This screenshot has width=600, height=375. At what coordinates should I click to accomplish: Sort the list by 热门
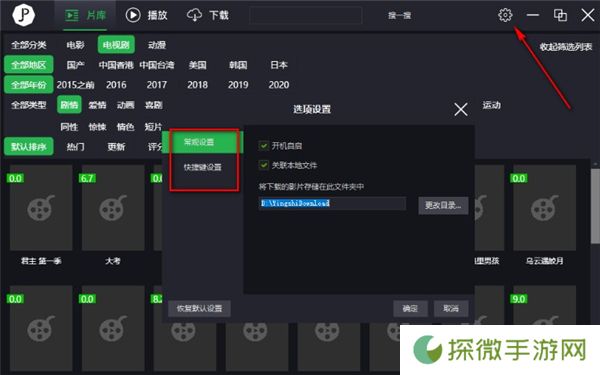pyautogui.click(x=75, y=147)
